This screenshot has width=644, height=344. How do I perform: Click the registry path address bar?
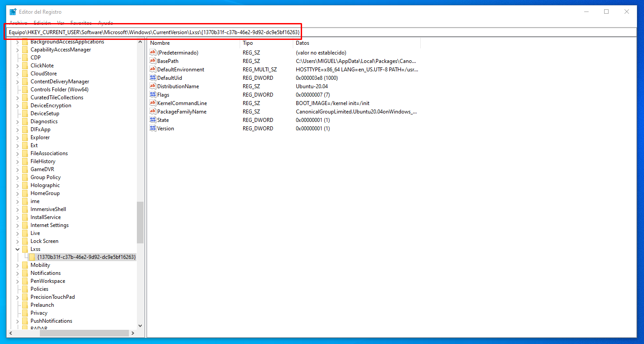click(322, 32)
